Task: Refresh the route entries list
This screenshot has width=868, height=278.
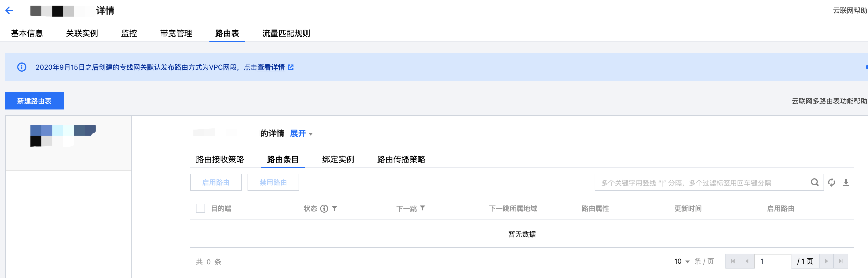Action: click(x=831, y=182)
